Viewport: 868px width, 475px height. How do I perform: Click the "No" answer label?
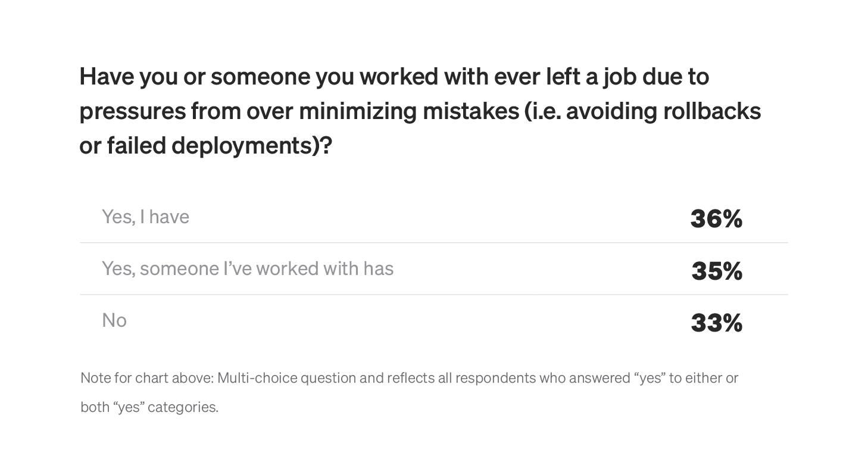(114, 320)
